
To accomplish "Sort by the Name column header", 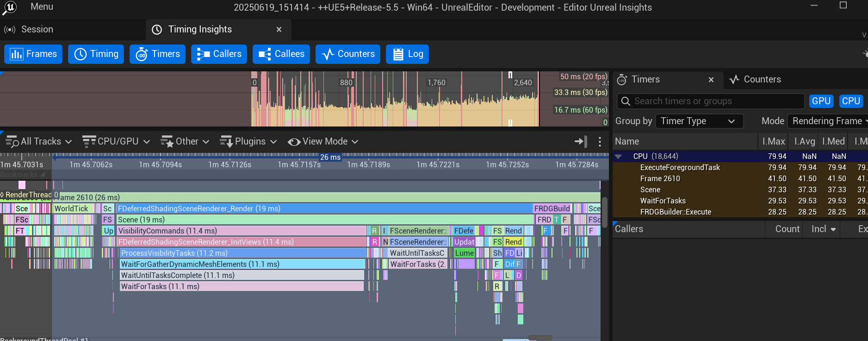I will click(685, 142).
